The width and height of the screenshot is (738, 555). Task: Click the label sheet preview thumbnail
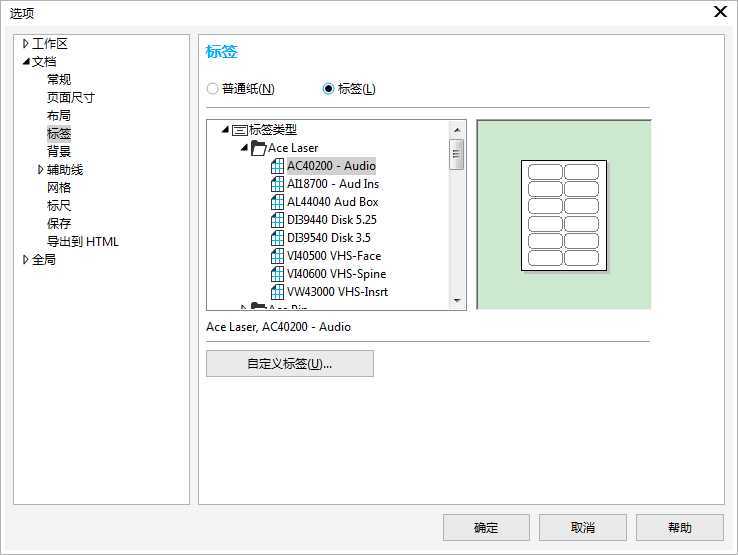[x=563, y=215]
